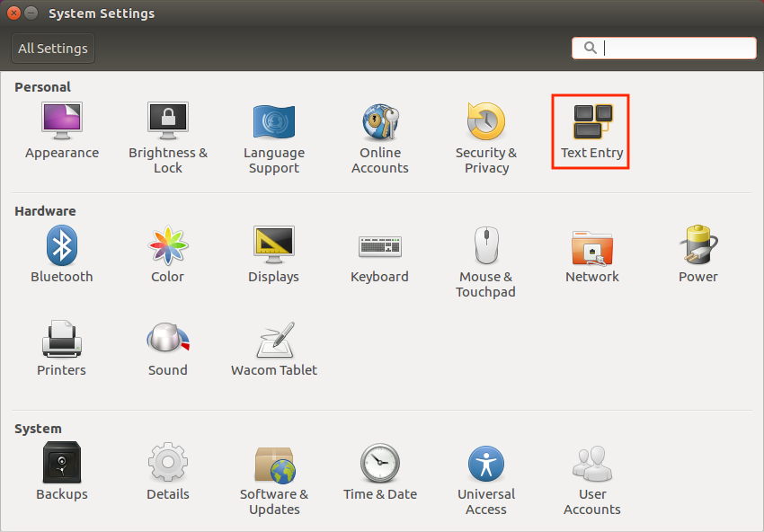The width and height of the screenshot is (764, 532).
Task: Open Universal Access settings
Action: point(486,479)
